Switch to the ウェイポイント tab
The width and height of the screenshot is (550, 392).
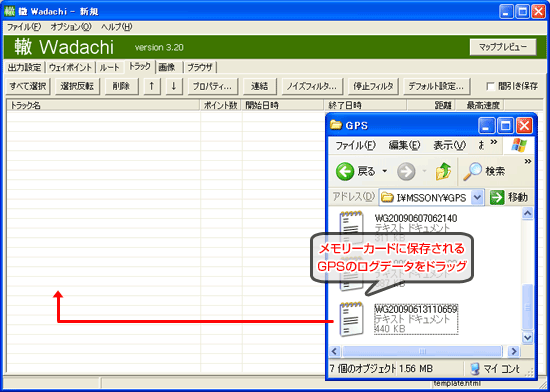pyautogui.click(x=70, y=67)
